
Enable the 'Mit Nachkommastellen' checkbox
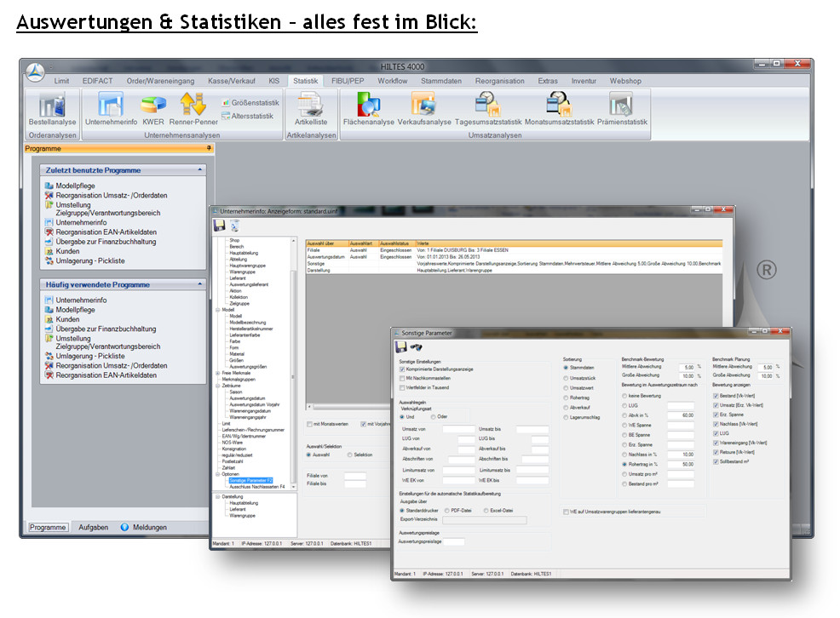(402, 378)
